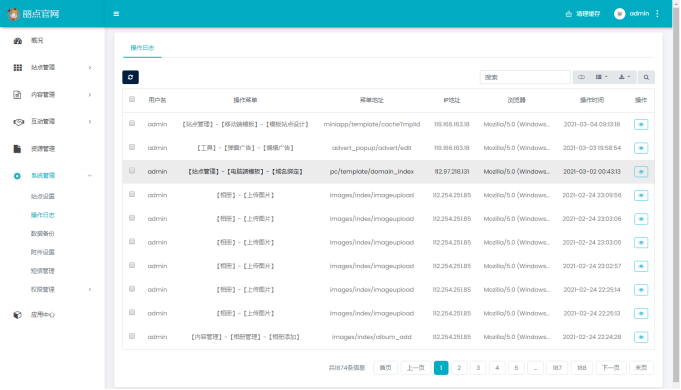This screenshot has height=390, width=681.
Task: View details of the images/index/album_add log
Action: coord(641,337)
